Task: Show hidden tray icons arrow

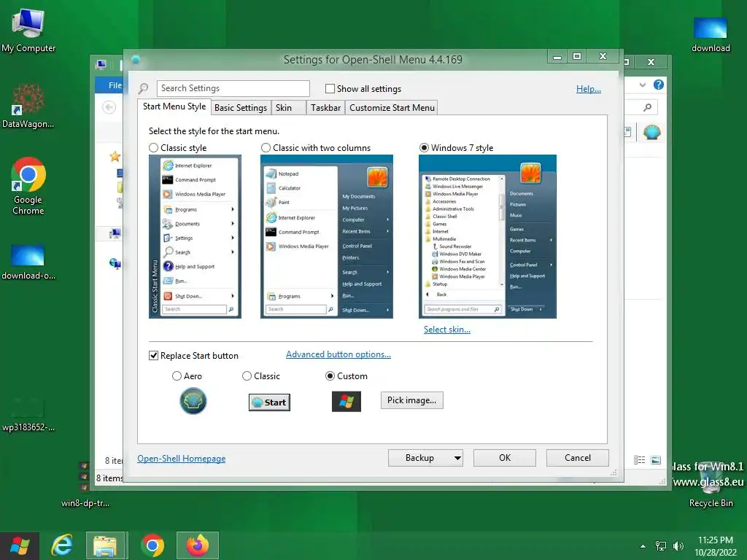Action: point(643,546)
